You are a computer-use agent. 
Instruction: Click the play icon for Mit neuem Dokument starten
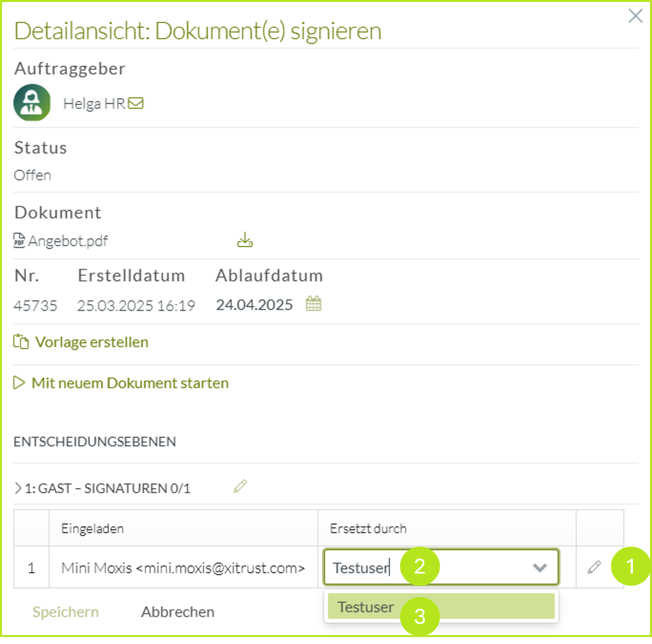pyautogui.click(x=19, y=383)
